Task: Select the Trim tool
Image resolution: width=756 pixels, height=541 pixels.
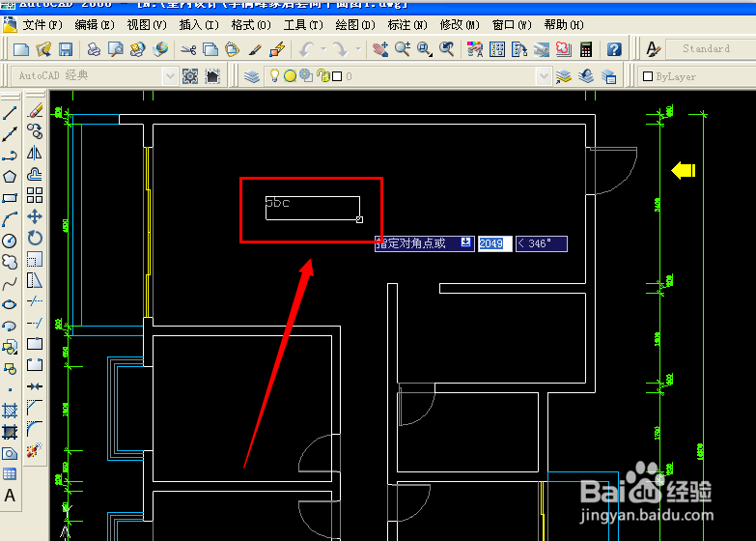Action: point(35,301)
